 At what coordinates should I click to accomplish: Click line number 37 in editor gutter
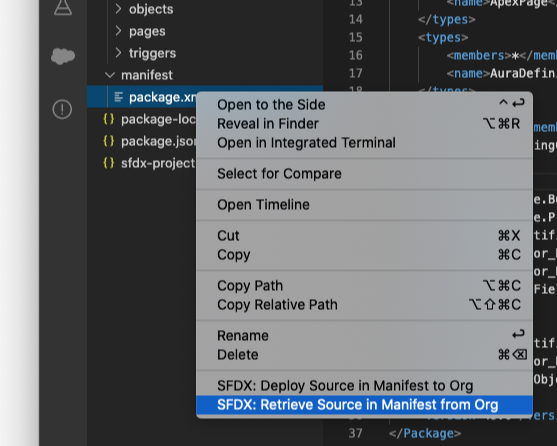tap(356, 433)
